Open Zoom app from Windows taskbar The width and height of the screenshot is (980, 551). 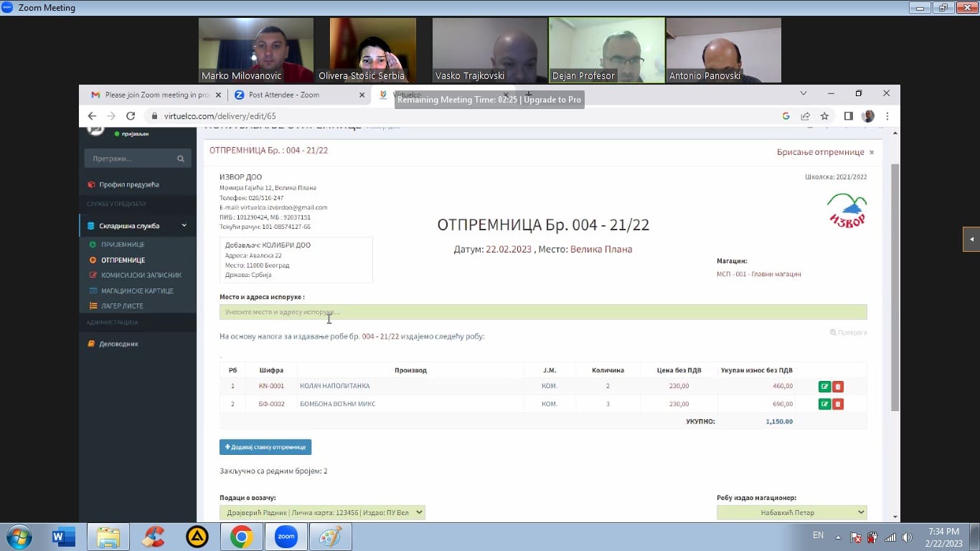tap(286, 537)
